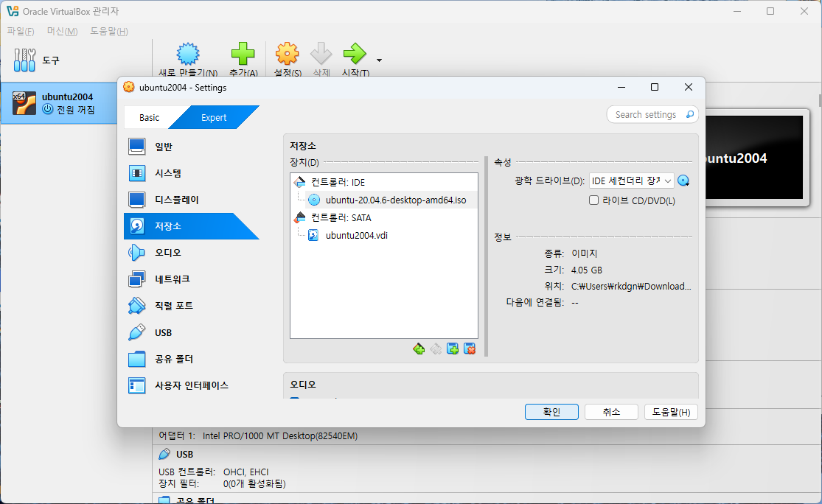Open the 오디오 settings category in sidebar
This screenshot has width=822, height=504.
click(192, 253)
